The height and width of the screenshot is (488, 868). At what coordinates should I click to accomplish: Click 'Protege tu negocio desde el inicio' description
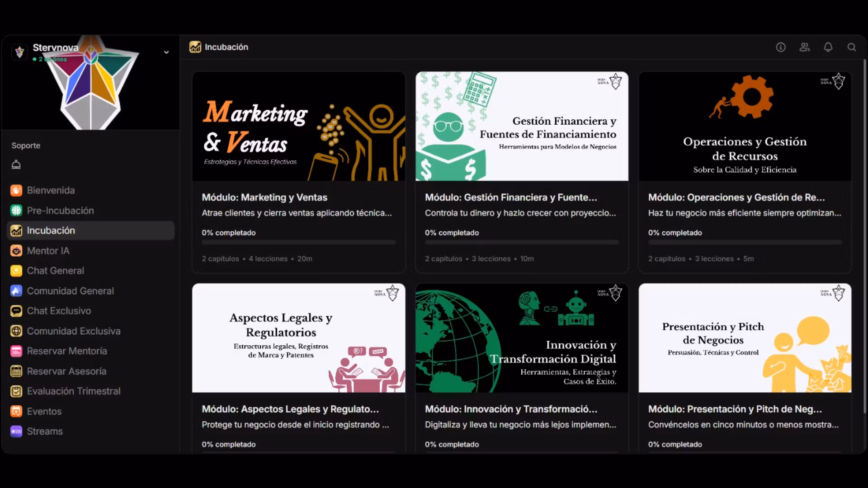(295, 425)
